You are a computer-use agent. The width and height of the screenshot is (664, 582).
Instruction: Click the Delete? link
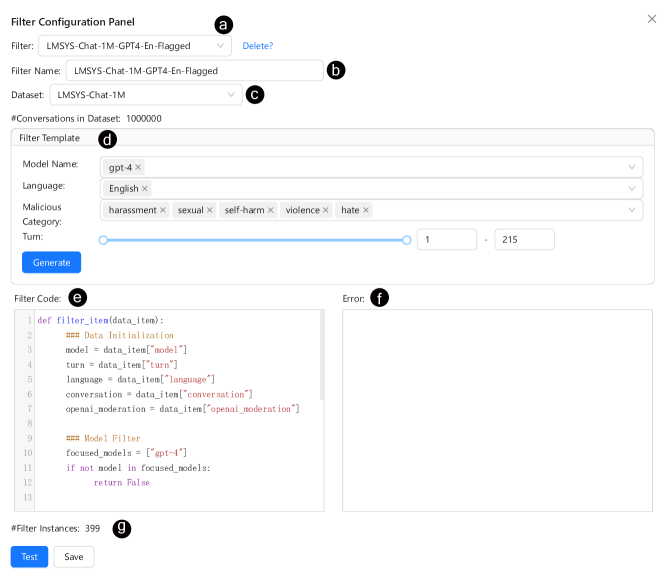(x=257, y=46)
